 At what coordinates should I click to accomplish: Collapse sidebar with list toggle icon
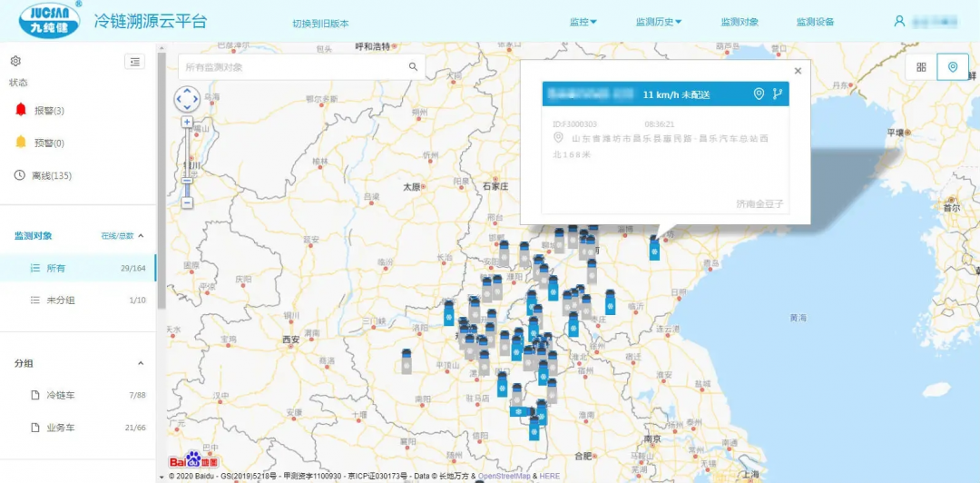point(134,61)
